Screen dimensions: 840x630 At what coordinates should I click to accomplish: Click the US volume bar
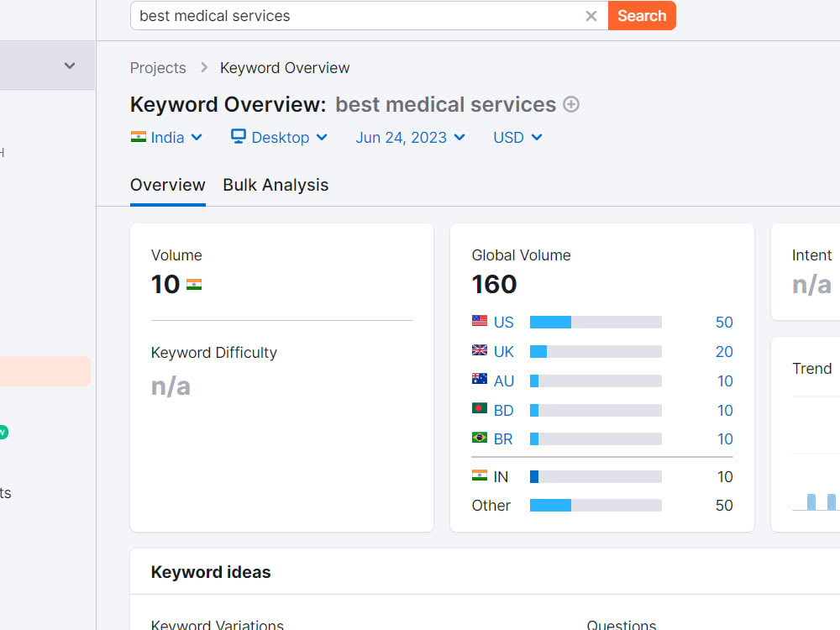click(x=596, y=322)
